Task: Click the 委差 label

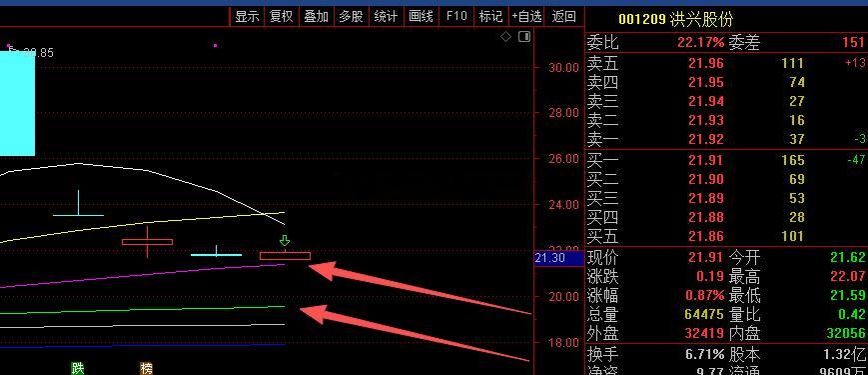Action: click(x=744, y=42)
